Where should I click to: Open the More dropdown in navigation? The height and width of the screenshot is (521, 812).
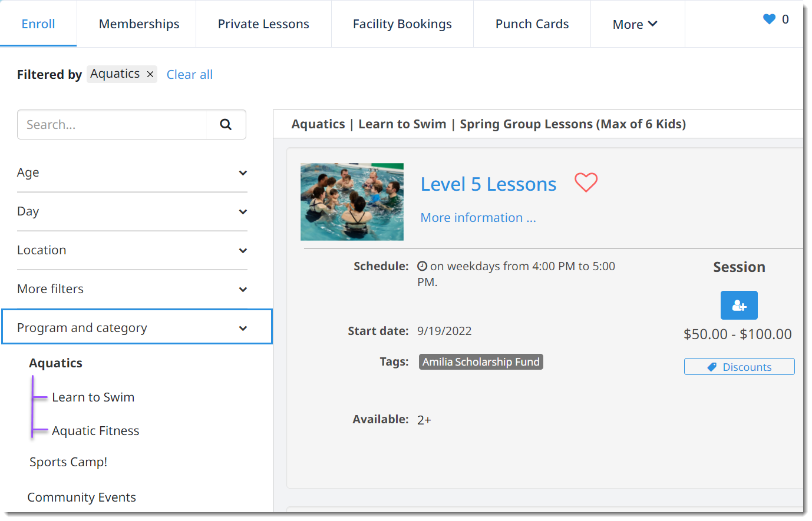coord(635,24)
